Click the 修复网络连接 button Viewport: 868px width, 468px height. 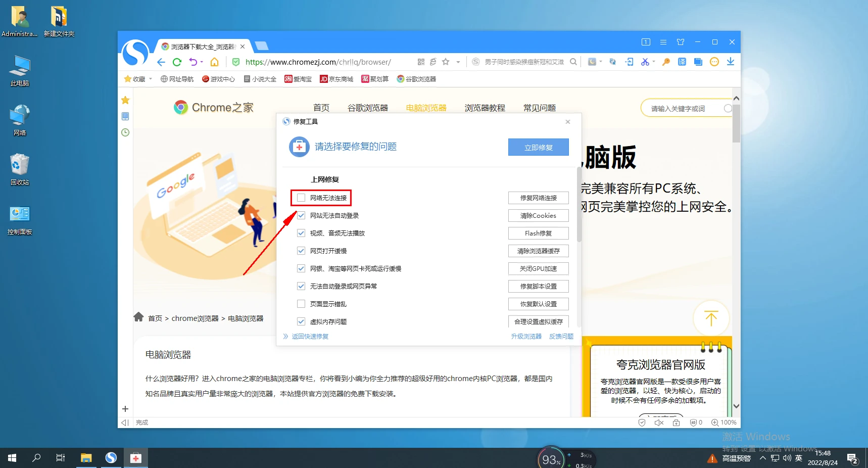point(539,198)
